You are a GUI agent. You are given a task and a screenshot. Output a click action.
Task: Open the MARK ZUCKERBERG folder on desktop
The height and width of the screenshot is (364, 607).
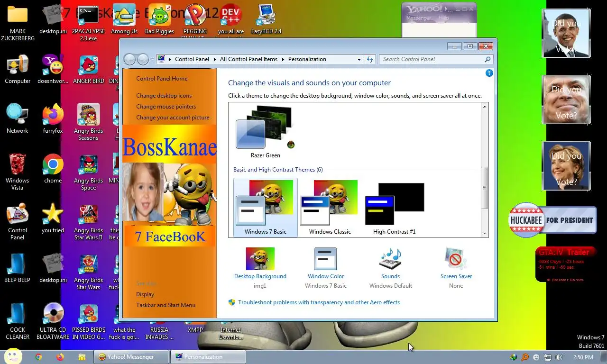(x=18, y=23)
